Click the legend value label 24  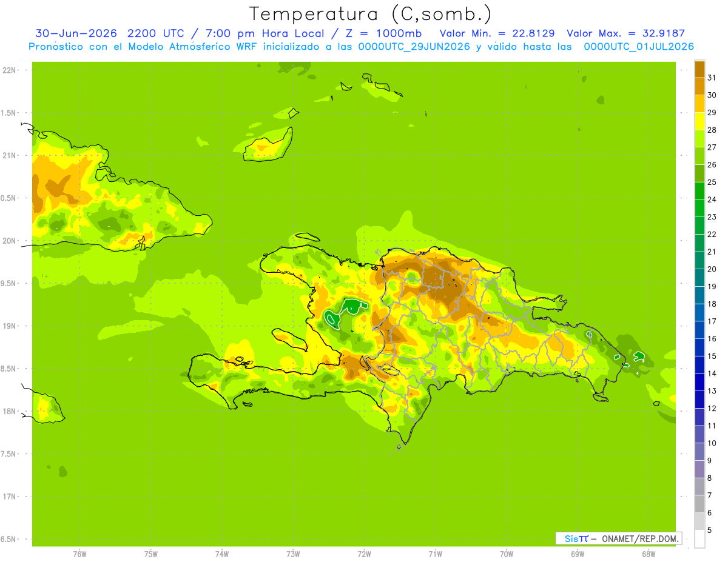click(x=712, y=199)
